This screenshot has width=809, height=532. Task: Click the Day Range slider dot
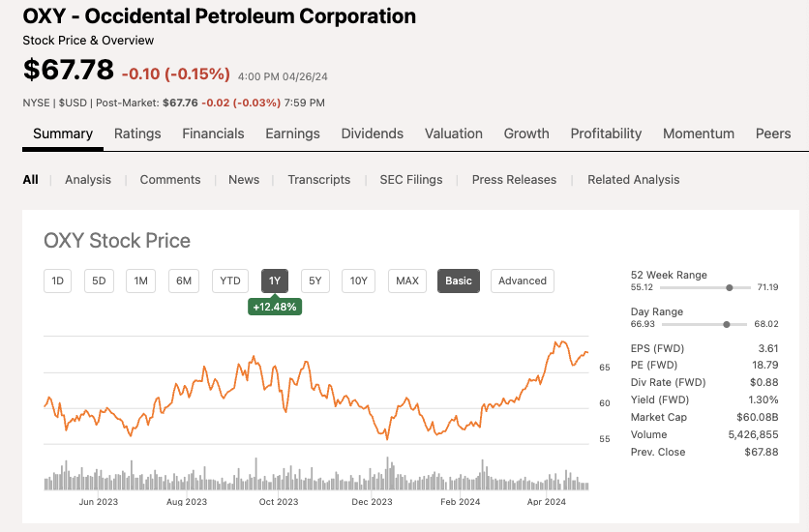point(727,324)
